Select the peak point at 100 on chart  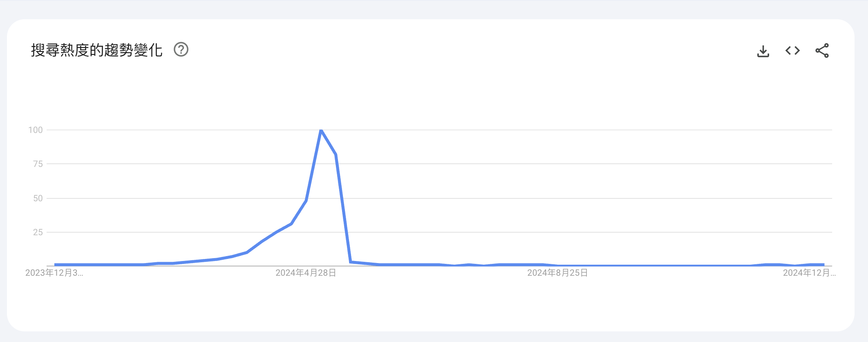point(321,130)
